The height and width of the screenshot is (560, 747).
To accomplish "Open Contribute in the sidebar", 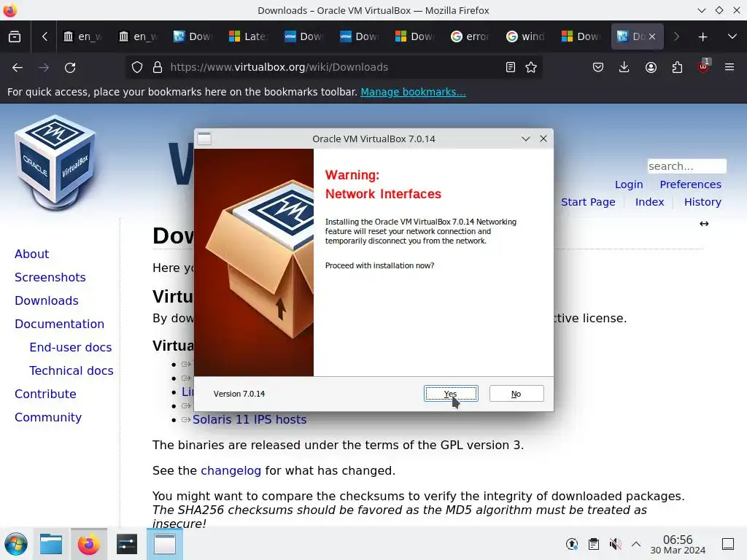I will click(x=46, y=394).
